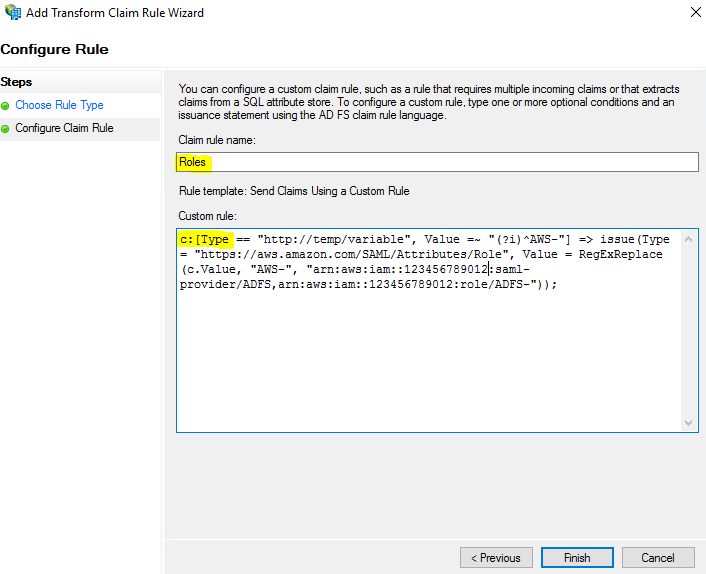Go back to the Choose Rule Type step
The width and height of the screenshot is (706, 574).
click(x=59, y=105)
